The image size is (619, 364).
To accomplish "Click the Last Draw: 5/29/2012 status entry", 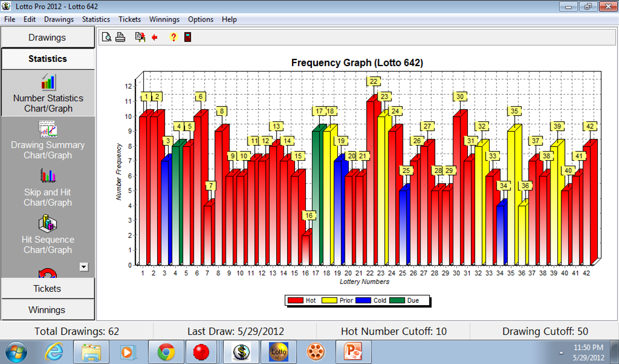I will 235,331.
